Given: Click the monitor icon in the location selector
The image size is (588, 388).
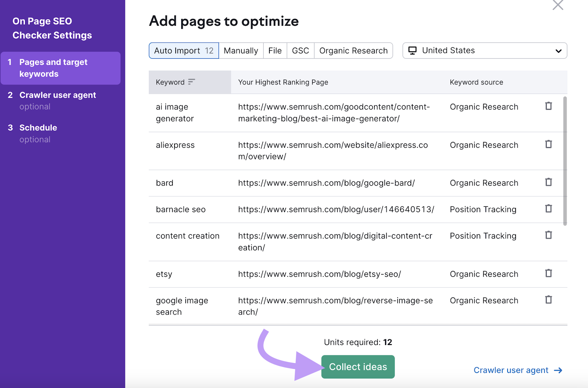Looking at the screenshot, I should (413, 50).
